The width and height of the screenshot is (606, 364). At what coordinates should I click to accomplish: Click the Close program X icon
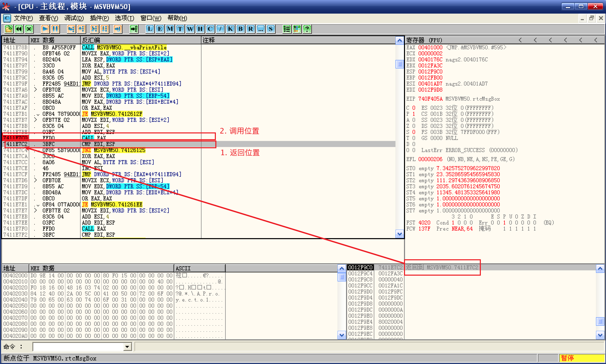point(29,29)
